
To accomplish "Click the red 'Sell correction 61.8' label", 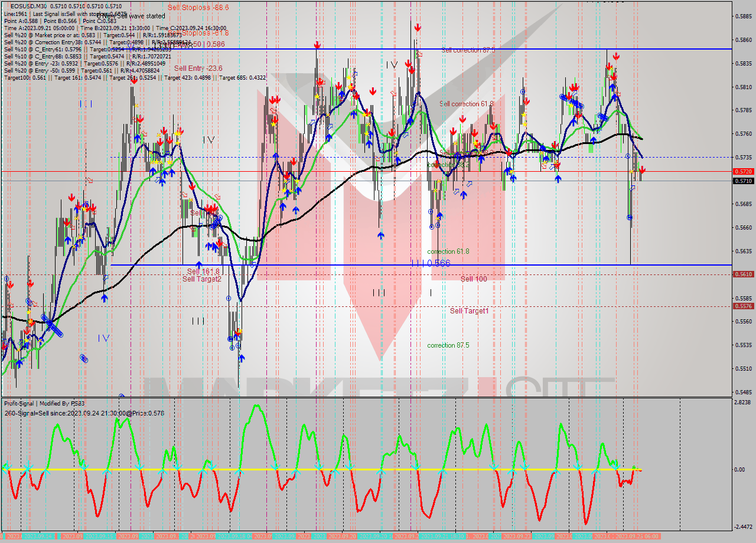I will pos(467,104).
